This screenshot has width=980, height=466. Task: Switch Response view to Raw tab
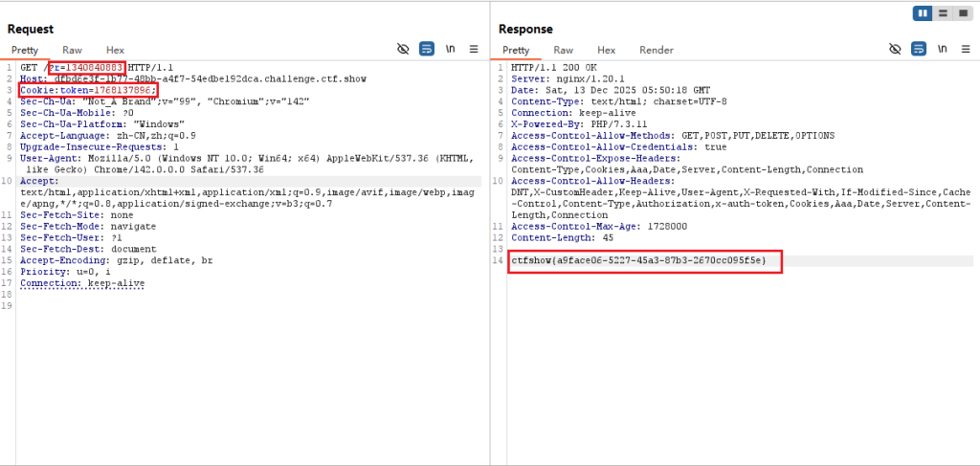tap(564, 50)
